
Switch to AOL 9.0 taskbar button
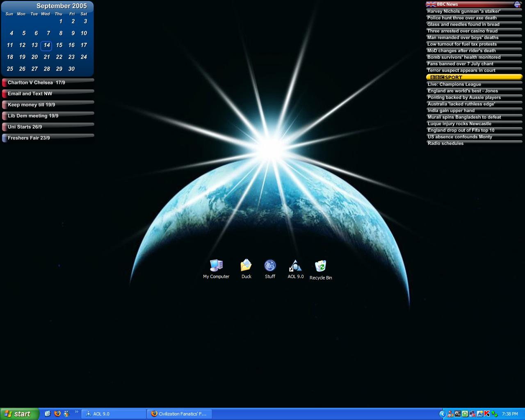114,414
